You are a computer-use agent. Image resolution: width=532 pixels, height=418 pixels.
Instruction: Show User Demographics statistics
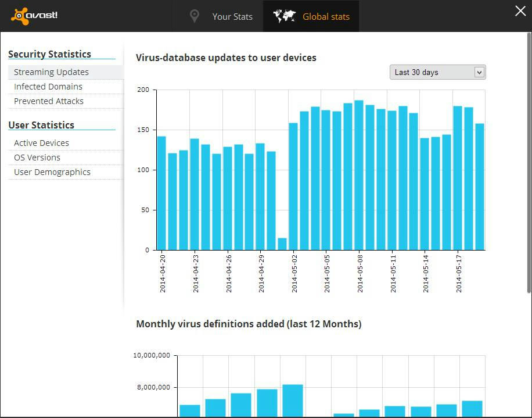[66, 172]
